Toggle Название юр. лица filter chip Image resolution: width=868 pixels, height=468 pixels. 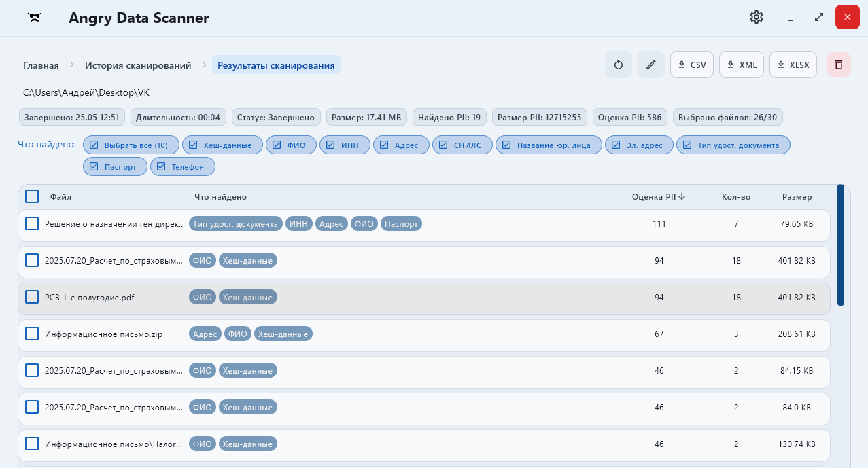[549, 145]
